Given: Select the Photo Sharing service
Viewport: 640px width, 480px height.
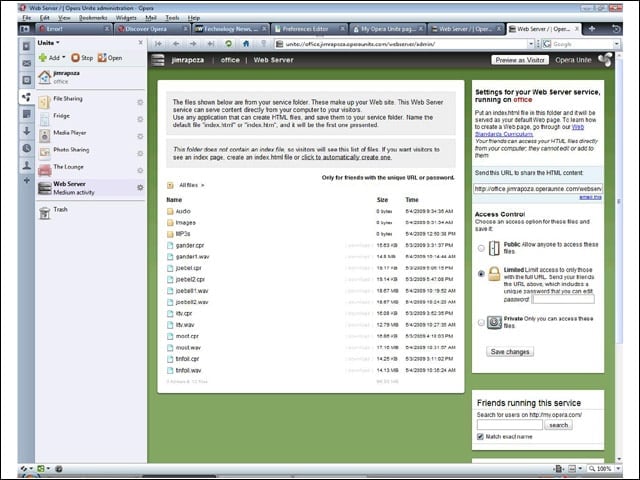Looking at the screenshot, I should pos(91,153).
